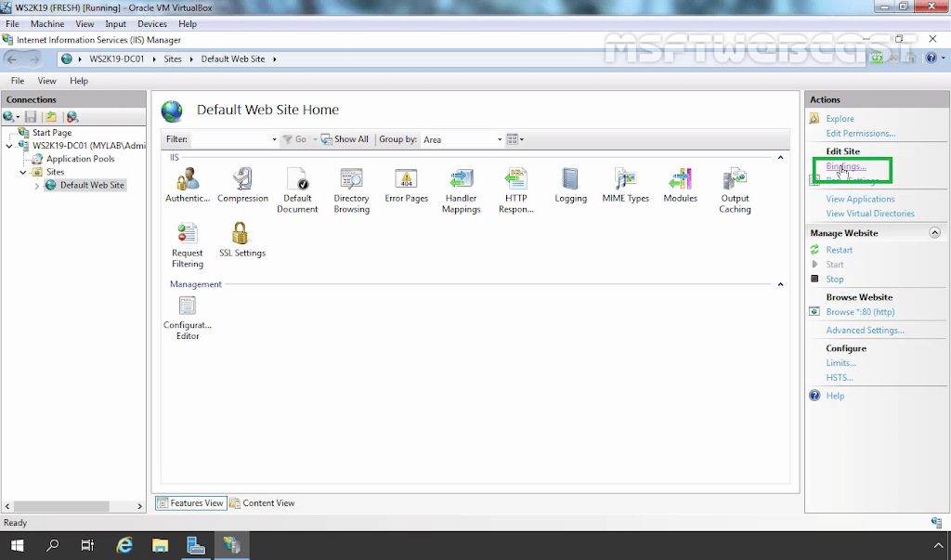The height and width of the screenshot is (560, 951).
Task: Collapse the Manage Website actions section
Action: [x=934, y=233]
